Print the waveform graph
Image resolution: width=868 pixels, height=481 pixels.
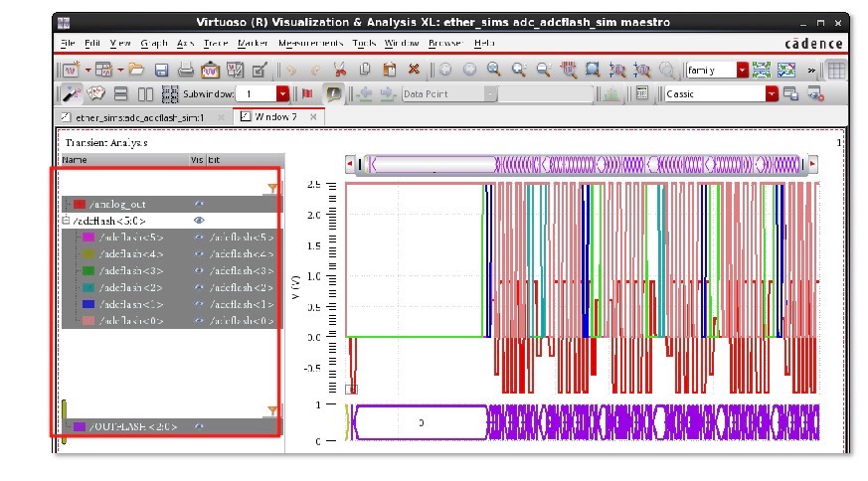(186, 70)
